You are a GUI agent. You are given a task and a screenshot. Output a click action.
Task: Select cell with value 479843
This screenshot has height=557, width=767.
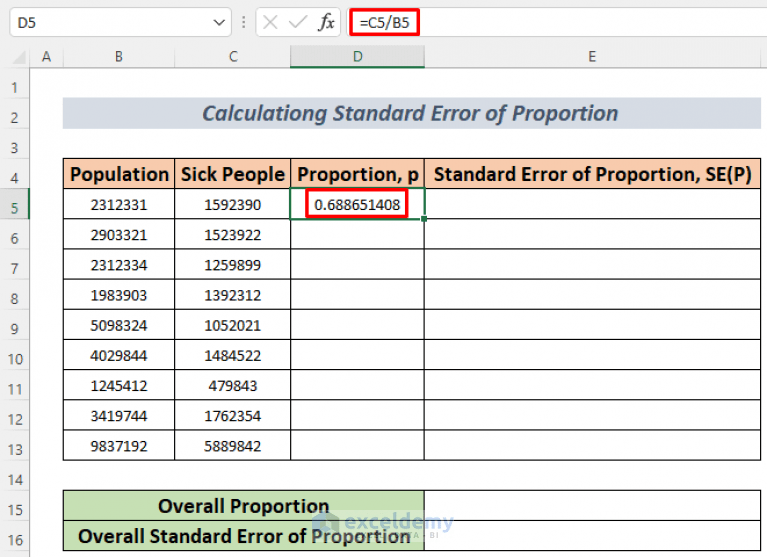click(233, 385)
